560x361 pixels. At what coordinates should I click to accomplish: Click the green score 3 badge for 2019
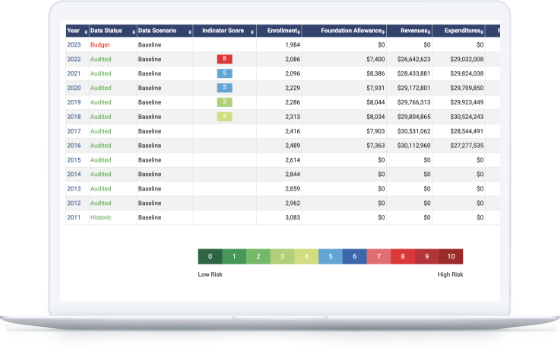[x=225, y=102]
